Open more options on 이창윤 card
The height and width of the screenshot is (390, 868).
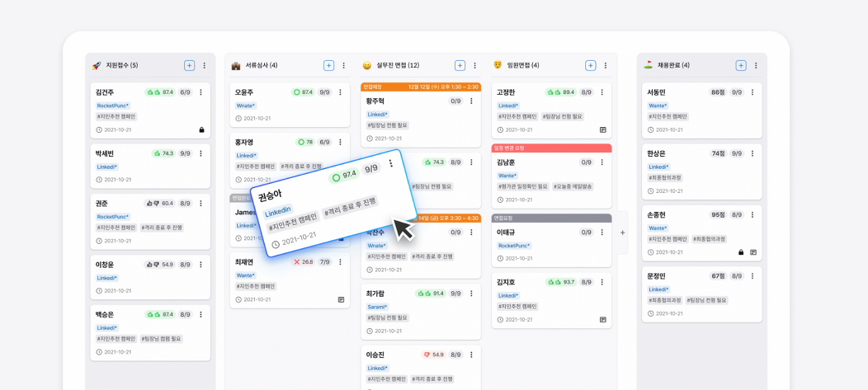click(201, 265)
